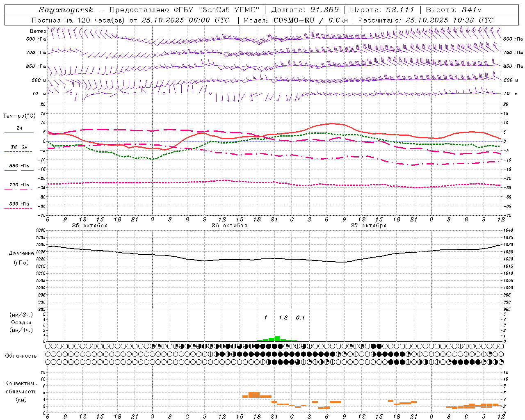This screenshot has height=420, width=525.
Task: Click the Давление (гПа) axis label
Action: tap(21, 258)
